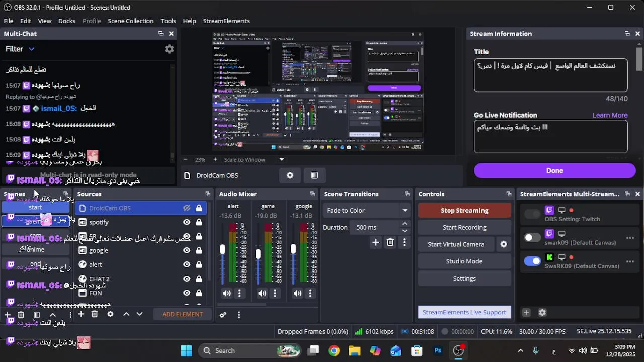The height and width of the screenshot is (362, 644).
Task: Click alert channel volume fader handle
Action: tap(223, 250)
